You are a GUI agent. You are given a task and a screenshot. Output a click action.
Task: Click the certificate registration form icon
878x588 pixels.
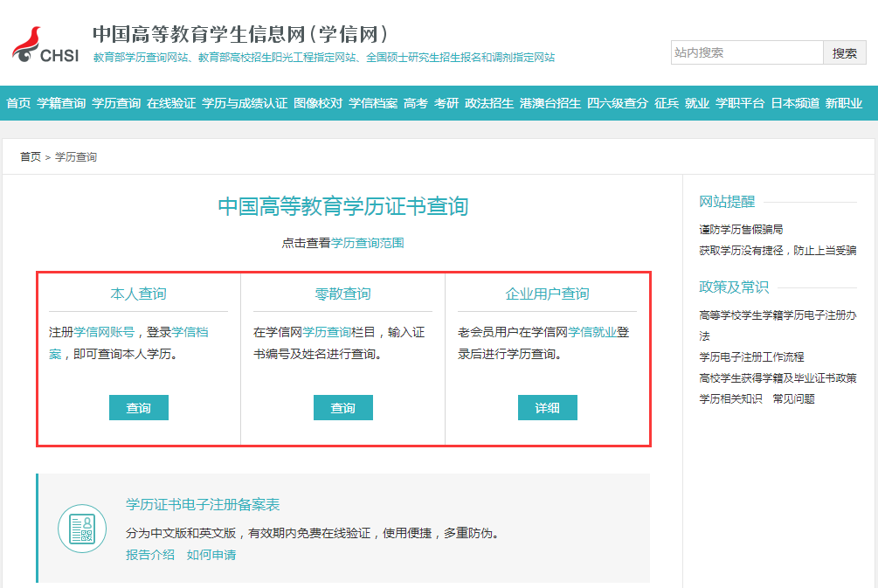[81, 529]
